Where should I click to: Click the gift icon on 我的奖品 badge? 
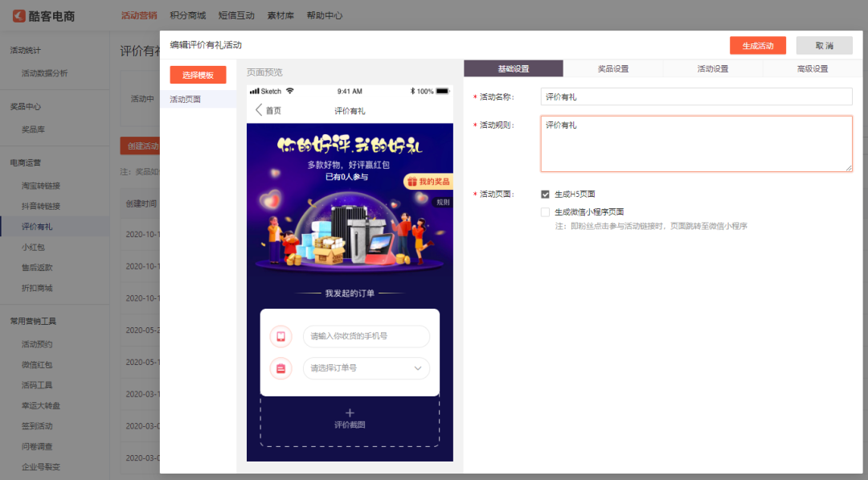[411, 182]
